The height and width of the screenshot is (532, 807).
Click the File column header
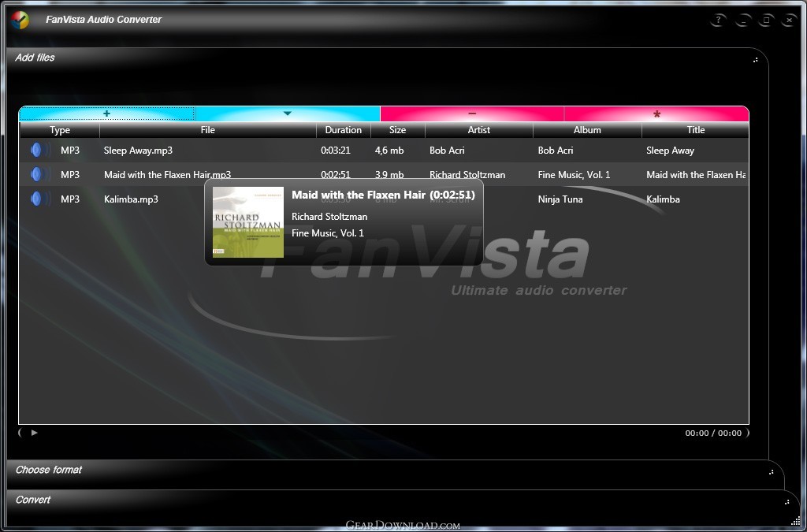(x=207, y=130)
